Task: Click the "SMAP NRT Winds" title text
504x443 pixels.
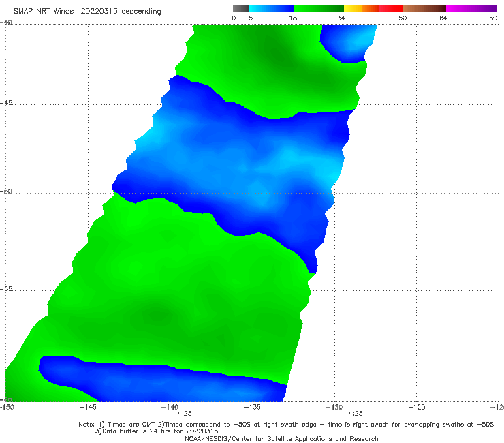Action: (44, 11)
